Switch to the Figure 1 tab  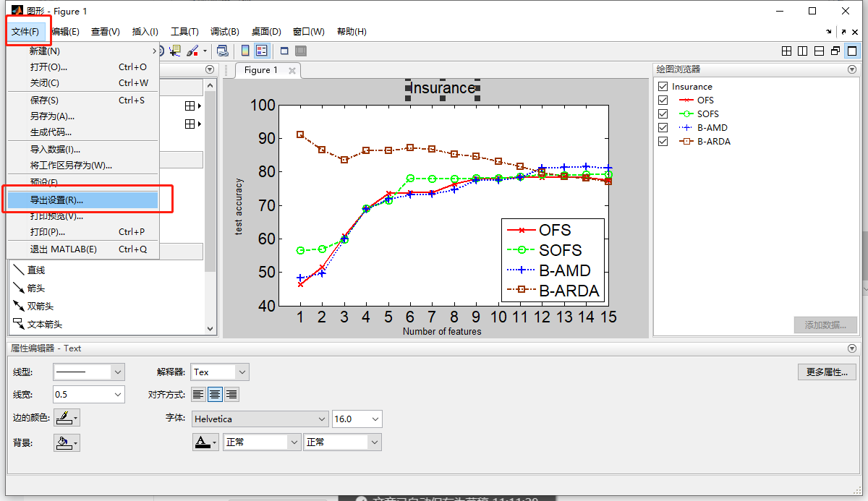[x=262, y=70]
